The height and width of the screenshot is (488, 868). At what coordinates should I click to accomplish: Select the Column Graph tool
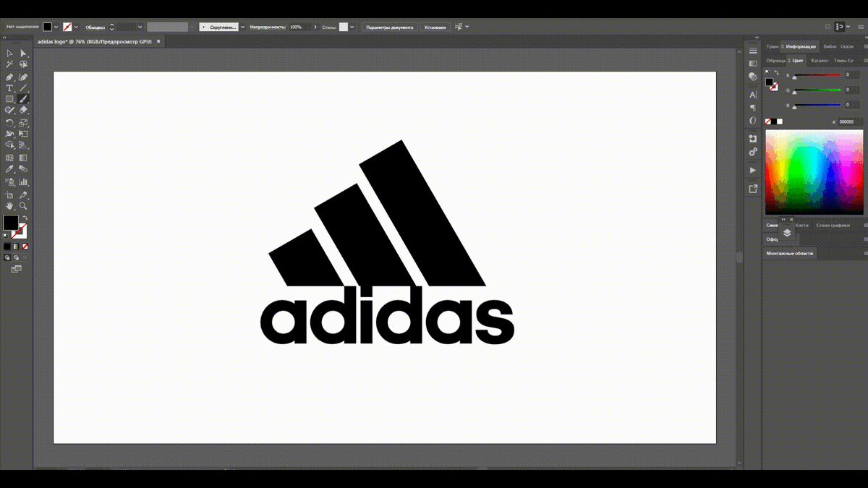[x=23, y=181]
